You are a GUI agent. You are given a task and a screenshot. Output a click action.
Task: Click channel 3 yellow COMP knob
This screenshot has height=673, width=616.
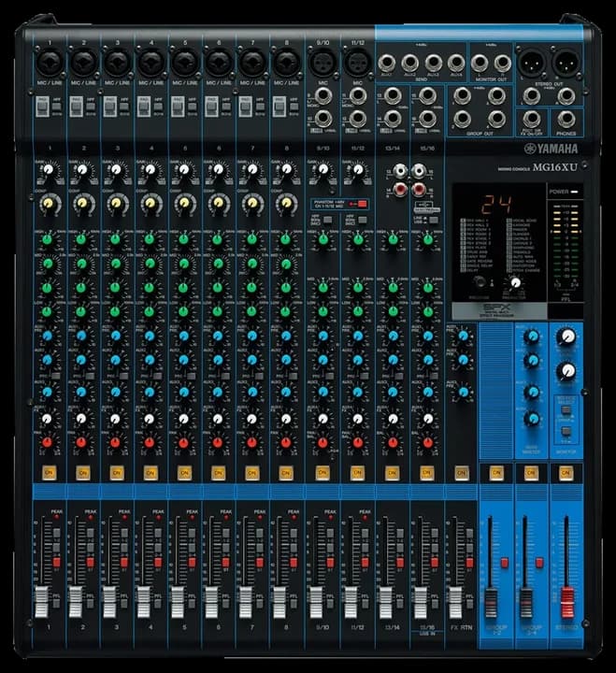pyautogui.click(x=116, y=203)
